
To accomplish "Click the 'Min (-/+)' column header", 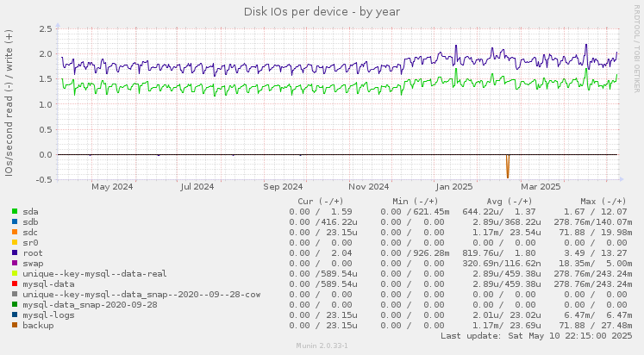I will pyautogui.click(x=416, y=201).
